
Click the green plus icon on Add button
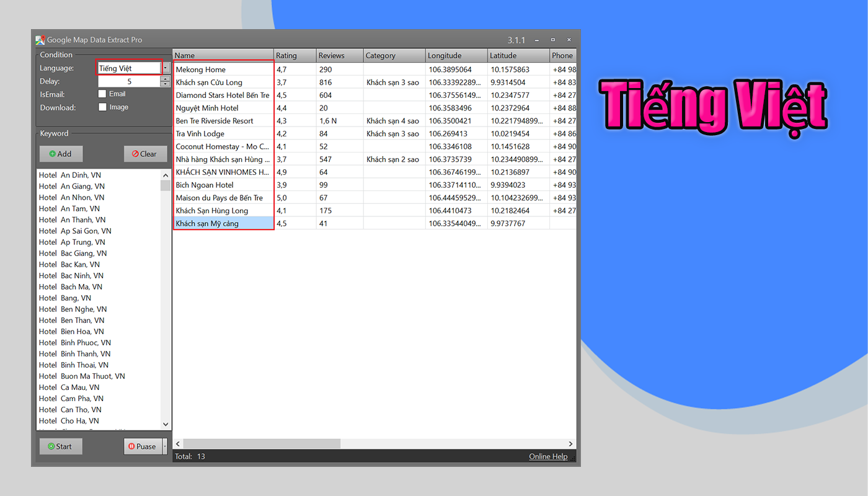(x=53, y=153)
